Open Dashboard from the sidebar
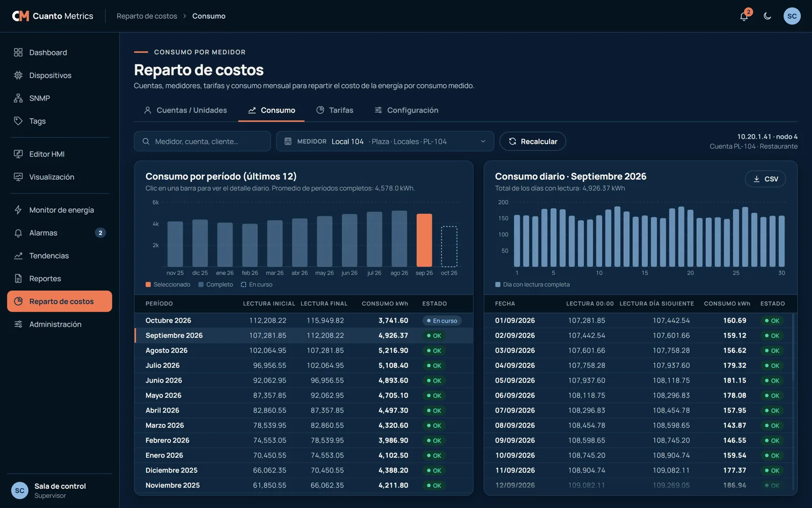812x508 pixels. pos(59,52)
